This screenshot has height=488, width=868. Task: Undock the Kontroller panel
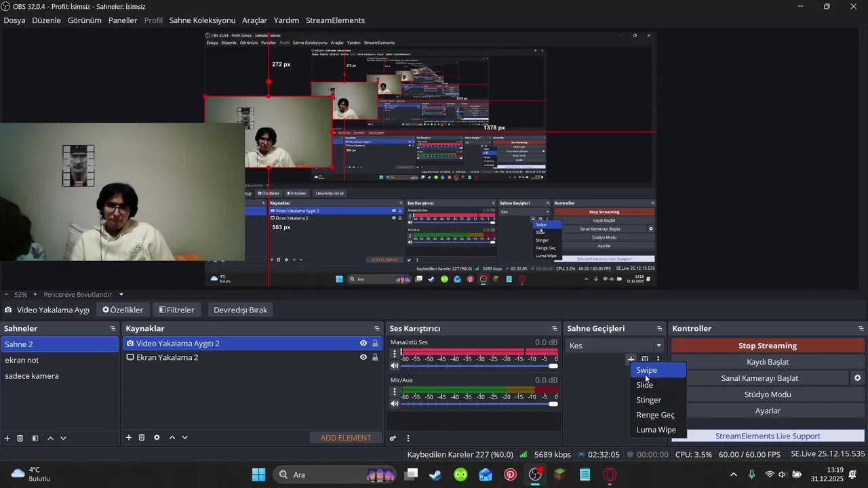861,329
